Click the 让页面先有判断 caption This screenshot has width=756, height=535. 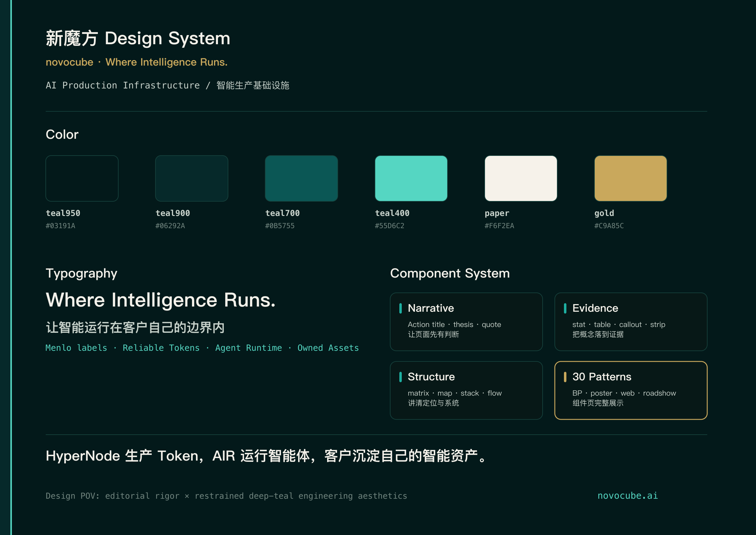click(x=433, y=334)
